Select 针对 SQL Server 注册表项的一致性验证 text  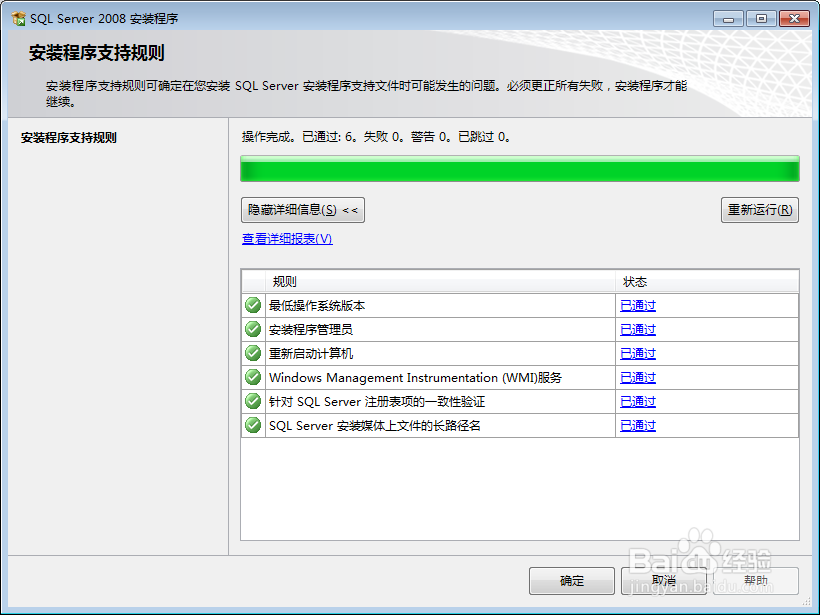[377, 402]
